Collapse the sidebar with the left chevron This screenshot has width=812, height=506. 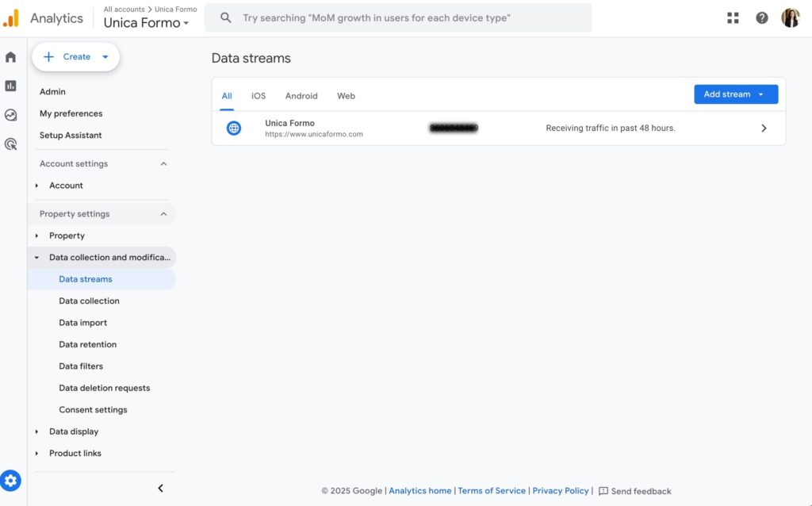[160, 489]
